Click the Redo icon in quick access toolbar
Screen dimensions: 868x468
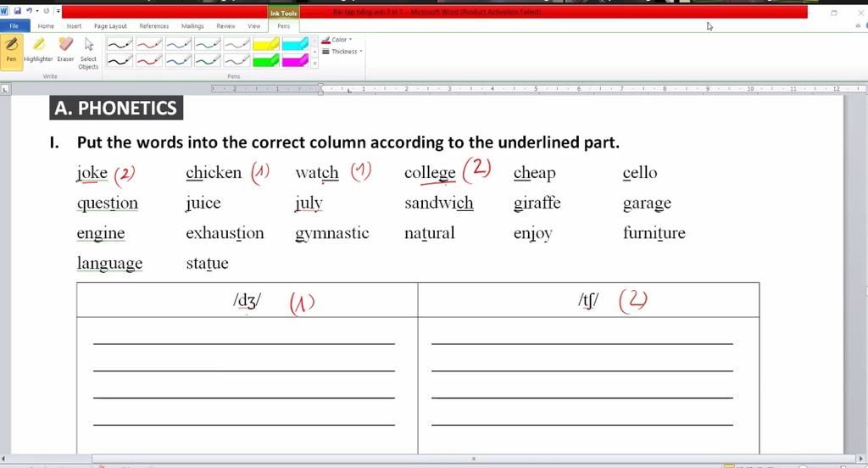click(x=47, y=10)
